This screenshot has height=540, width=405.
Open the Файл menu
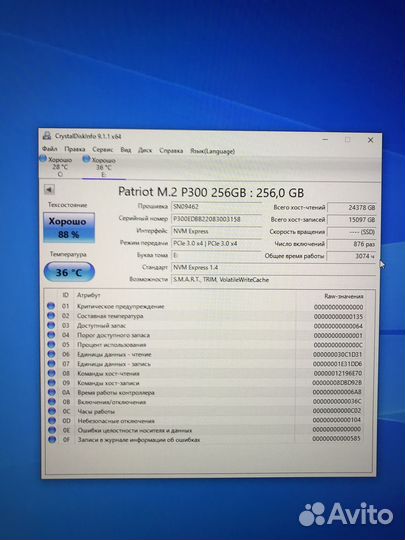pos(50,149)
